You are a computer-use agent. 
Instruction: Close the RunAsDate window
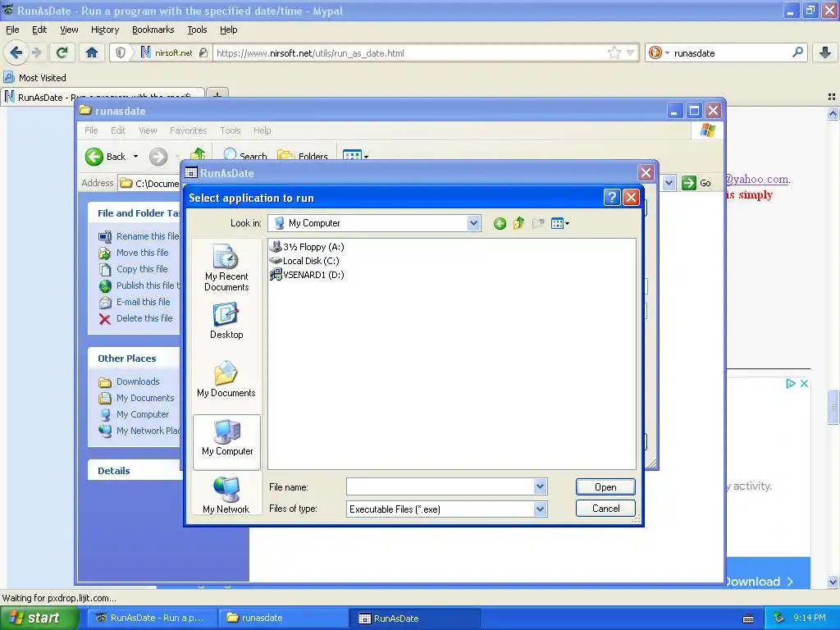[646, 173]
